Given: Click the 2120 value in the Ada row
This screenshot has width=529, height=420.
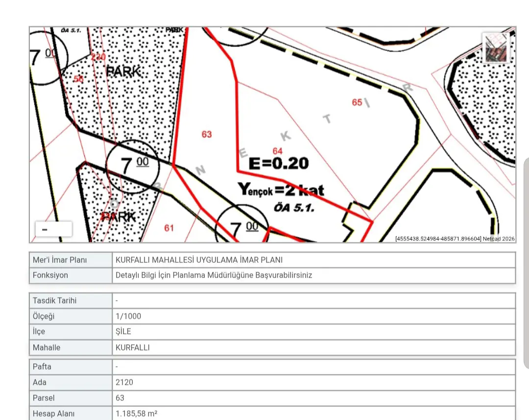Looking at the screenshot, I should (124, 382).
